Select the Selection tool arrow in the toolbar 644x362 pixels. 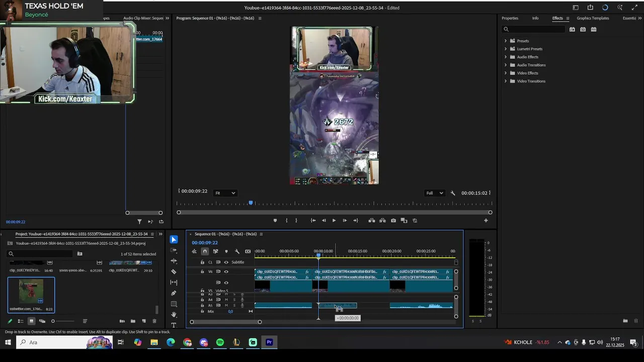pyautogui.click(x=174, y=239)
